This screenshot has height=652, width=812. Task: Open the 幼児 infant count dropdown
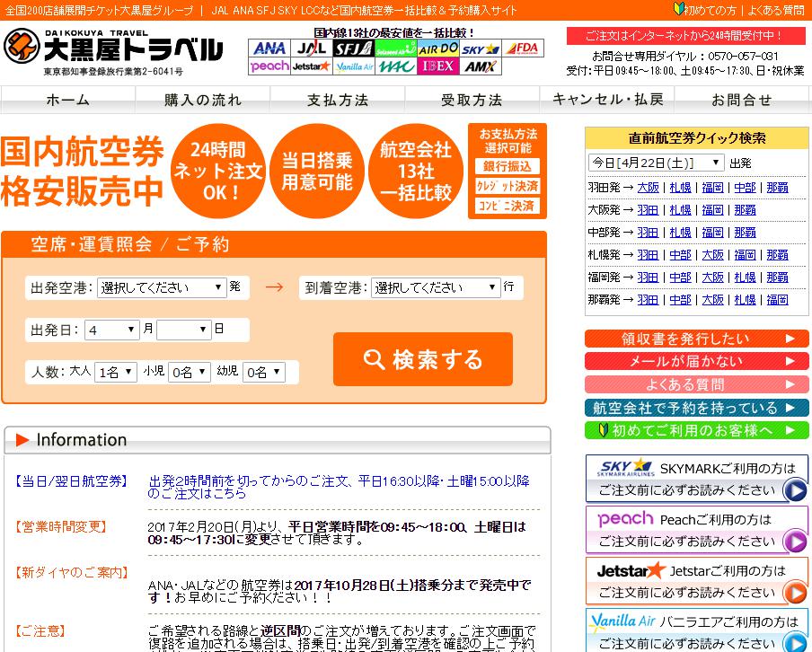click(263, 373)
